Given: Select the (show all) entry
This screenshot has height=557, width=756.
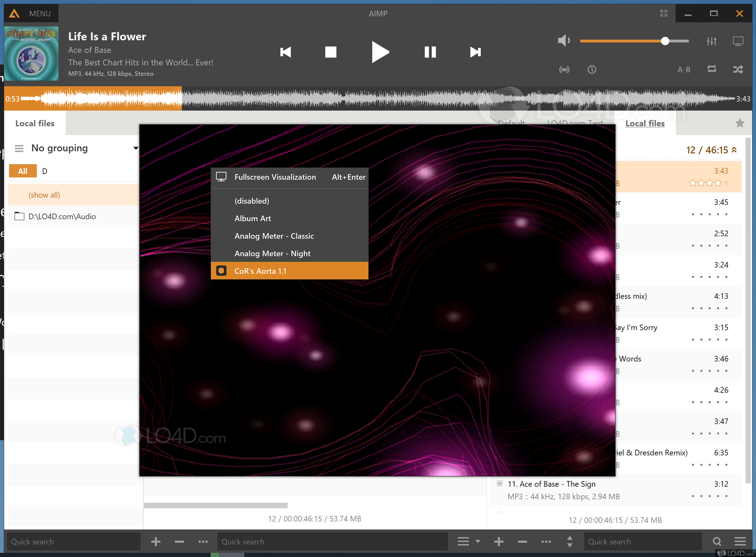Looking at the screenshot, I should coord(73,195).
